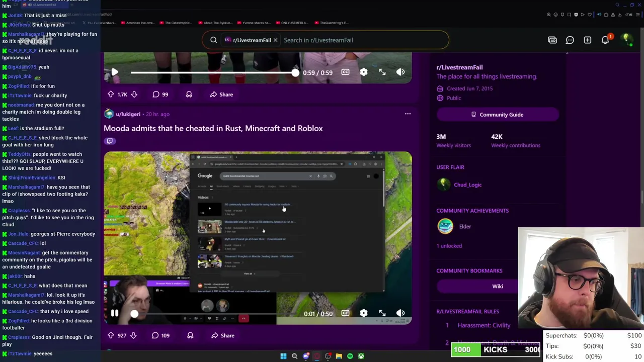The image size is (644, 362).
Task: Click the Chud_Logic user flair
Action: click(x=467, y=185)
